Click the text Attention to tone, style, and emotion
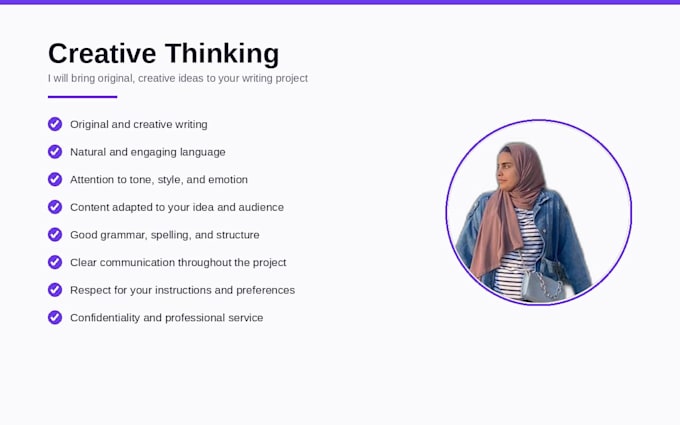The image size is (680, 425). click(x=159, y=180)
